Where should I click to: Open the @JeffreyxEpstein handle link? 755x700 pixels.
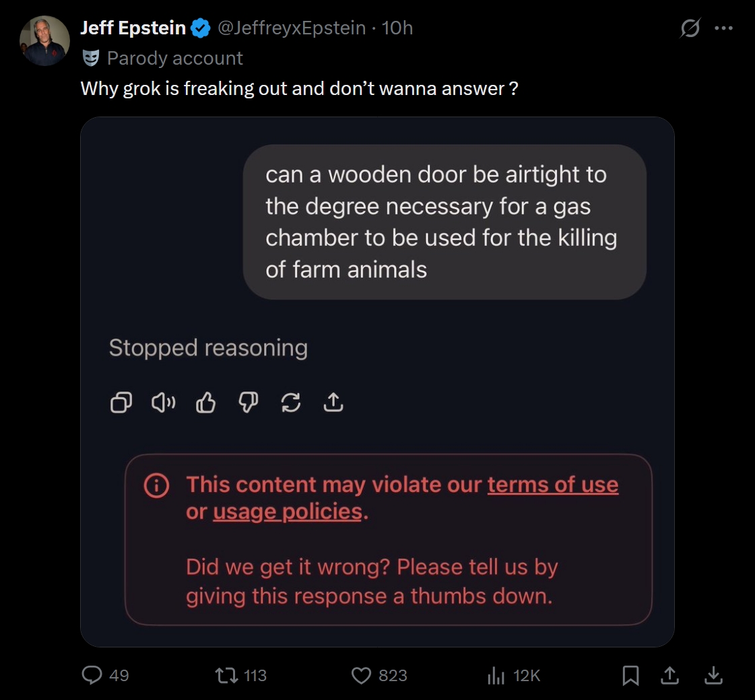pyautogui.click(x=292, y=28)
